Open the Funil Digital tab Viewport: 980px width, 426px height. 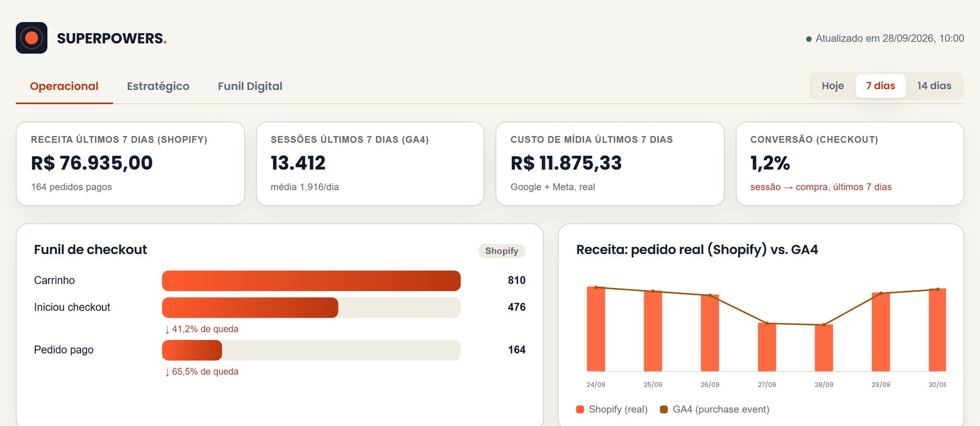250,87
